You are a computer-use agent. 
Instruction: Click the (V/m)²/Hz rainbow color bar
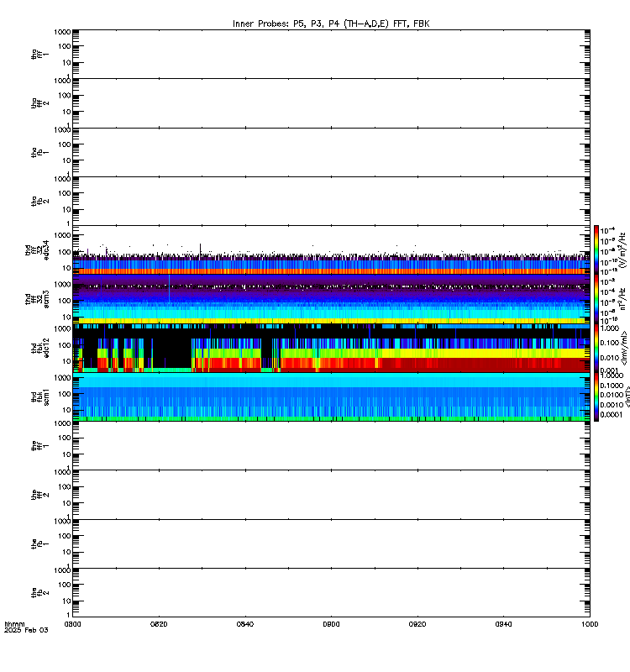coord(596,249)
